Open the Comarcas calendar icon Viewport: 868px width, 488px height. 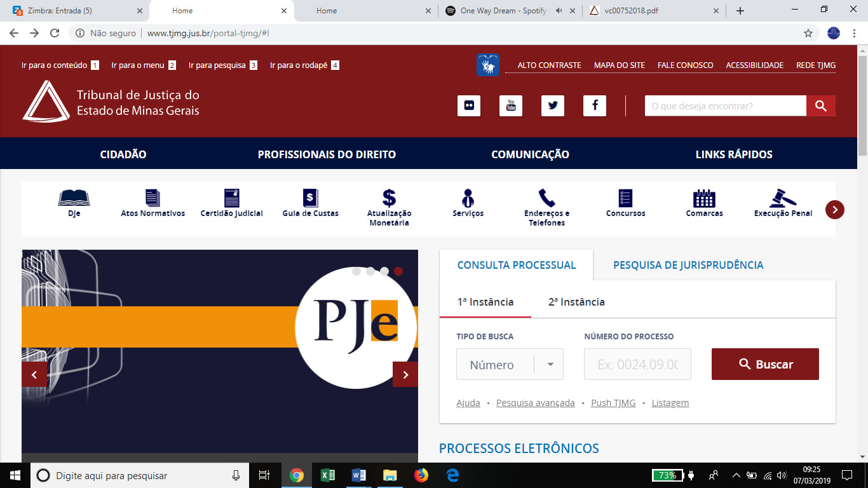pos(704,198)
